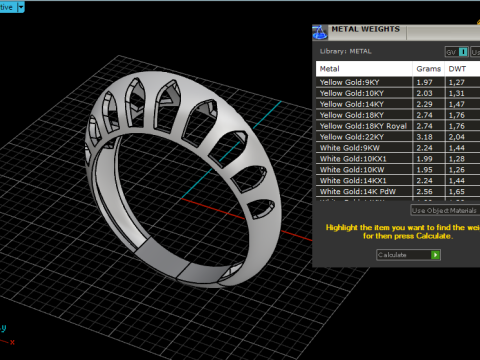Select the White Gold:14K PdW row
Viewport: 480px width, 360px height.
pos(398,192)
